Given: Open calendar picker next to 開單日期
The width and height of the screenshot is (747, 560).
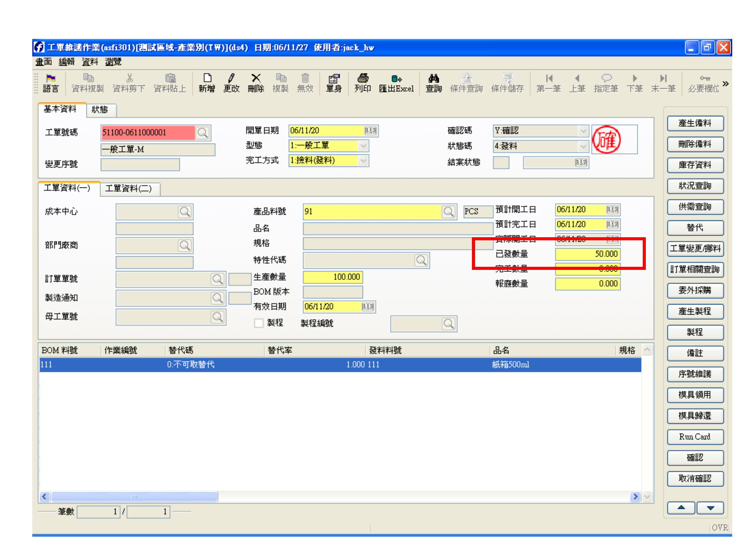Looking at the screenshot, I should pyautogui.click(x=370, y=131).
